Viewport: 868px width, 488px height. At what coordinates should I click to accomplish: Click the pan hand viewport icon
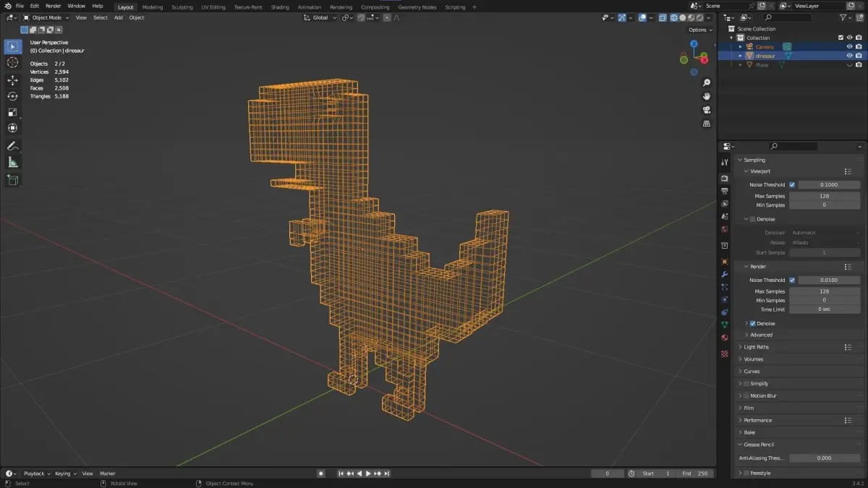tap(707, 96)
